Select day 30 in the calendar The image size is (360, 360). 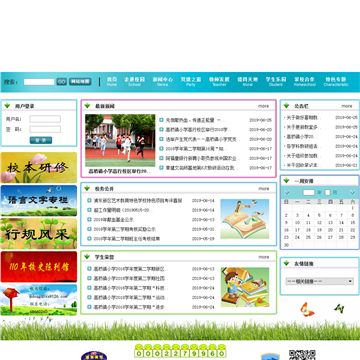[286, 245]
